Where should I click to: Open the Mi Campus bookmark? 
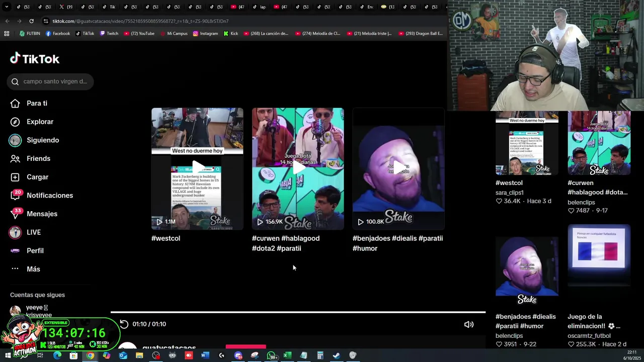click(x=174, y=34)
